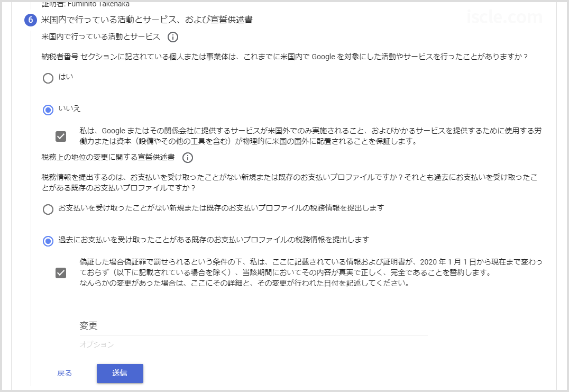569x392 pixels.
Task: Click info icon beside 米国内で行っている活動とサービス
Action: [173, 37]
